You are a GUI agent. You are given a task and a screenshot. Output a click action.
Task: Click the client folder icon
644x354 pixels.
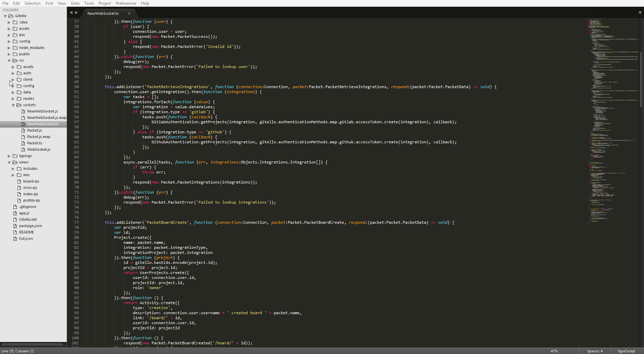click(x=19, y=79)
